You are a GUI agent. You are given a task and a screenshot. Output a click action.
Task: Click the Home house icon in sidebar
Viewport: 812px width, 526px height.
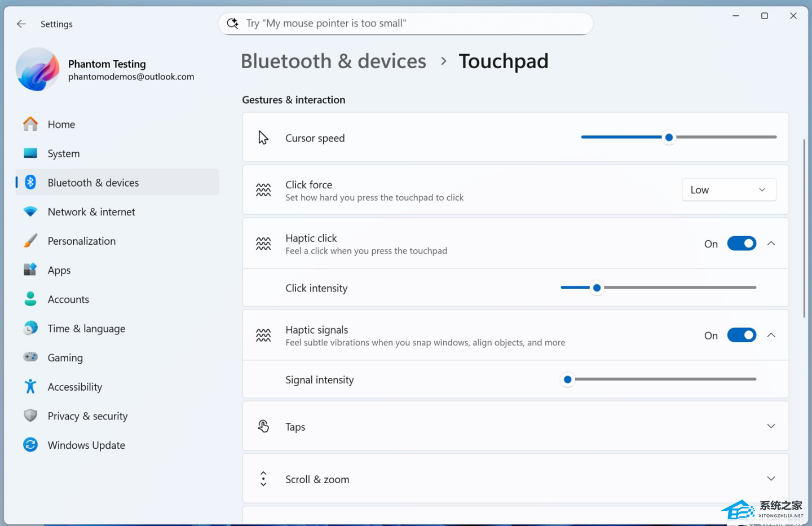tap(30, 124)
